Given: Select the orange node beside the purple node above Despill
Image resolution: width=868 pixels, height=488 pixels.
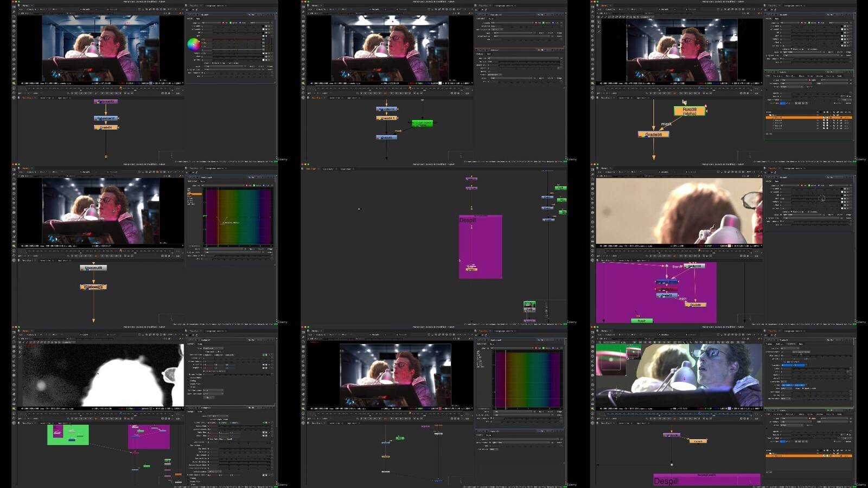Looking at the screenshot, I should pyautogui.click(x=698, y=441).
